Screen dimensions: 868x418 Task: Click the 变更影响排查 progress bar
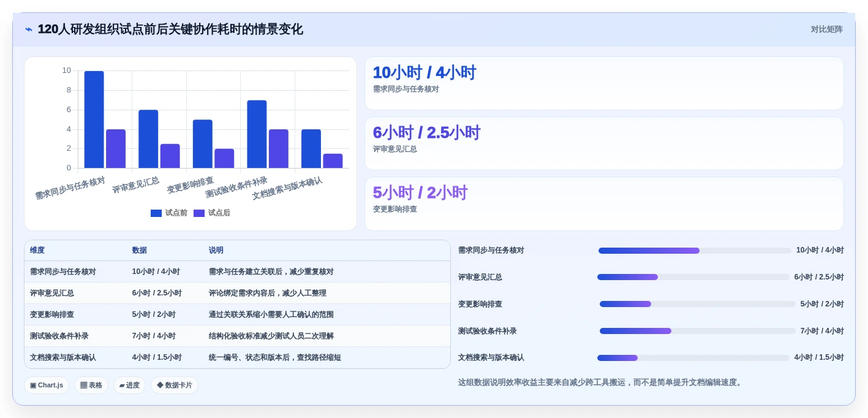(x=698, y=304)
